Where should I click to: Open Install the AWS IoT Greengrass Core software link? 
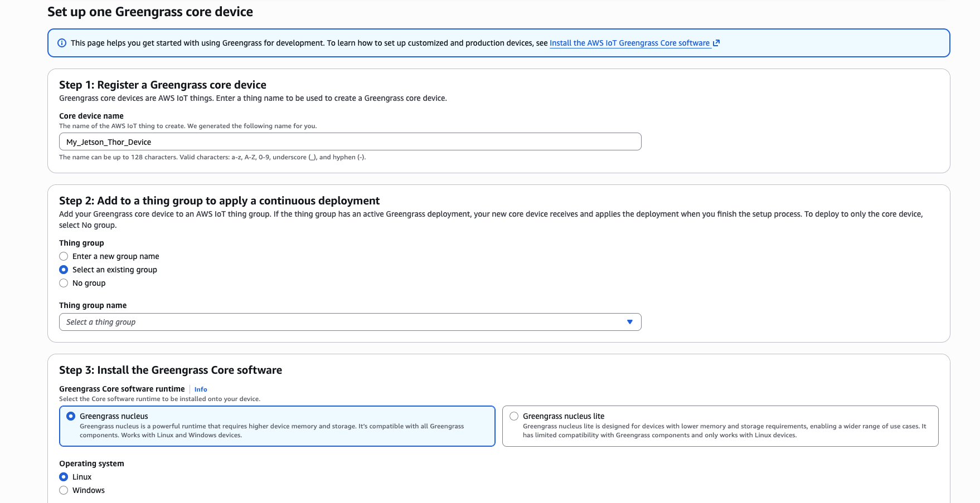click(x=629, y=43)
